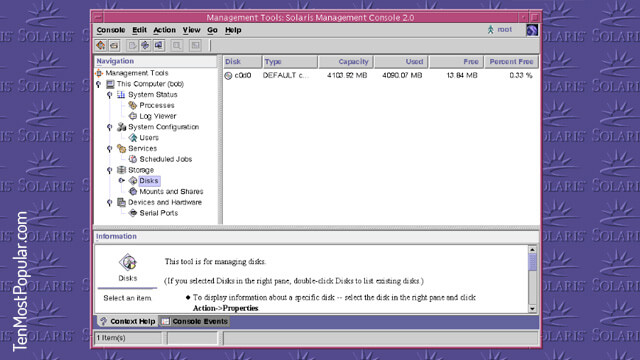640x360 pixels.
Task: Collapse the System Status node
Action: 109,95
